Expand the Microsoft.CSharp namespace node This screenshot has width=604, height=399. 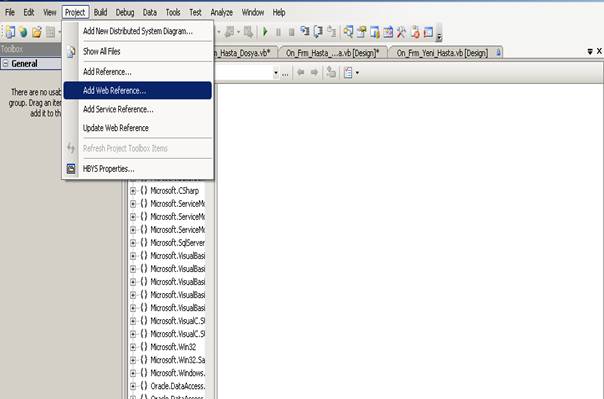click(133, 191)
